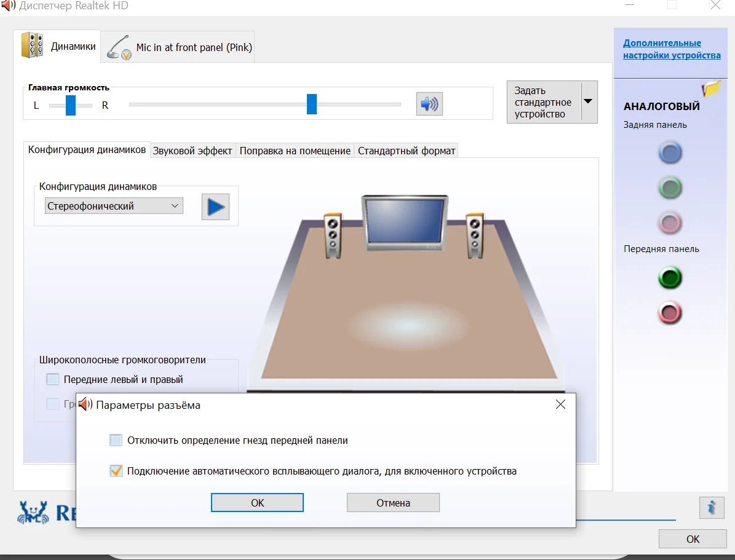This screenshot has width=735, height=560.
Task: Open Дополнительные настройки устройства link
Action: point(672,49)
